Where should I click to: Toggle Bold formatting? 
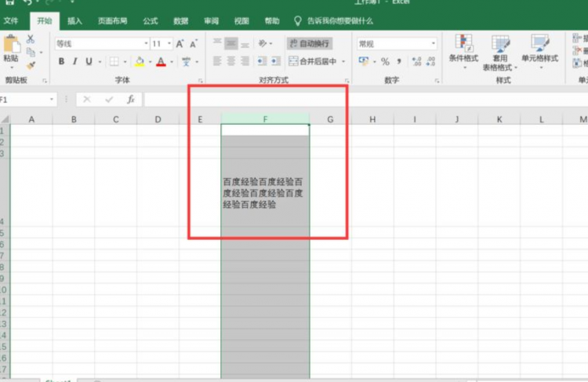pos(61,61)
